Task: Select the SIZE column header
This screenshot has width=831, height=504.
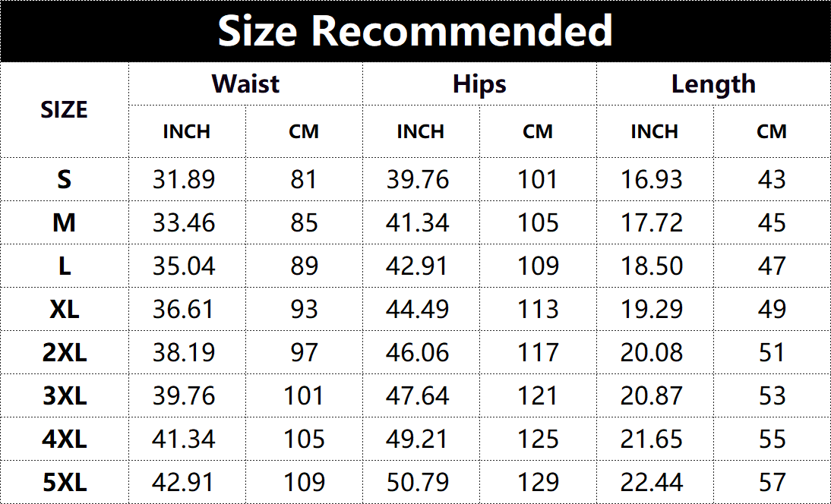Action: pyautogui.click(x=64, y=110)
